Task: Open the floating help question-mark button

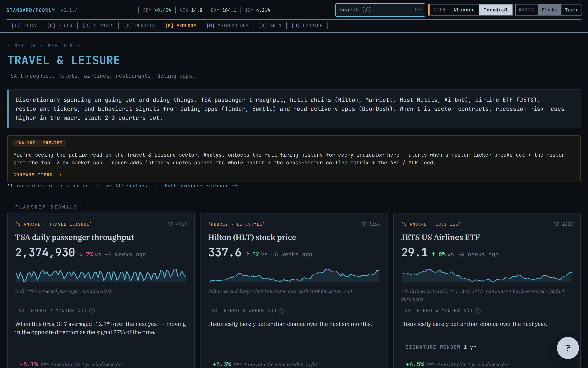Action: tap(568, 348)
